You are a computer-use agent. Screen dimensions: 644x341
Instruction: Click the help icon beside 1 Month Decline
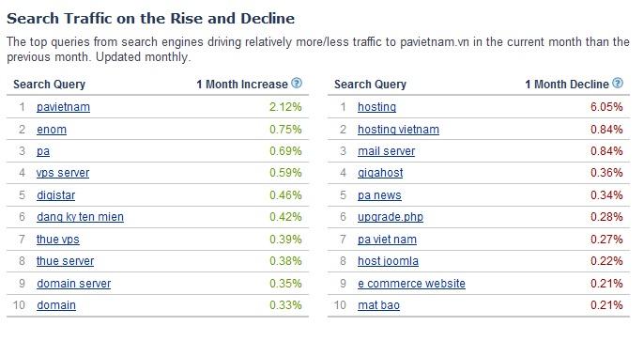click(618, 84)
